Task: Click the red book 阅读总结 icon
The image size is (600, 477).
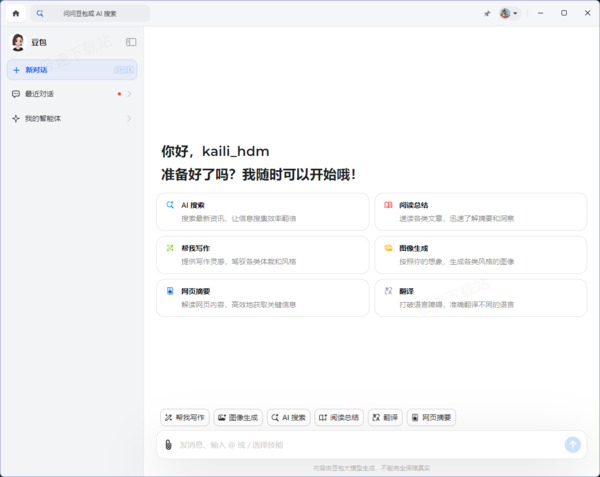Action: click(x=388, y=205)
